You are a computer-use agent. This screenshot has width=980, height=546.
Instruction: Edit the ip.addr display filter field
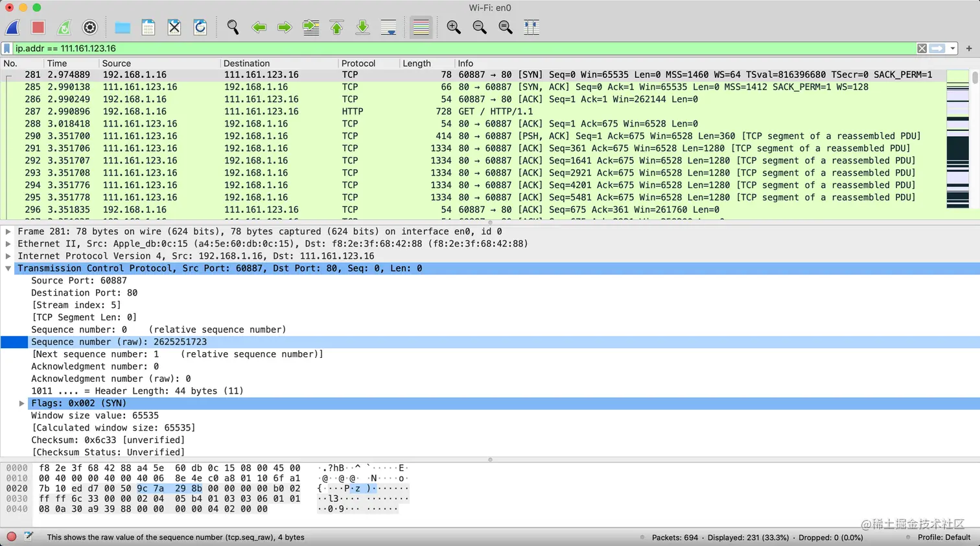point(463,49)
